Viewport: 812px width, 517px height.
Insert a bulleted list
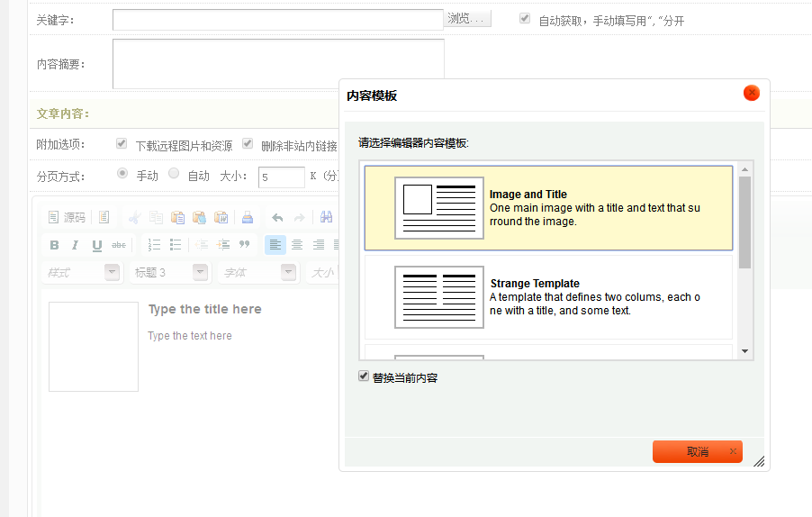(176, 244)
